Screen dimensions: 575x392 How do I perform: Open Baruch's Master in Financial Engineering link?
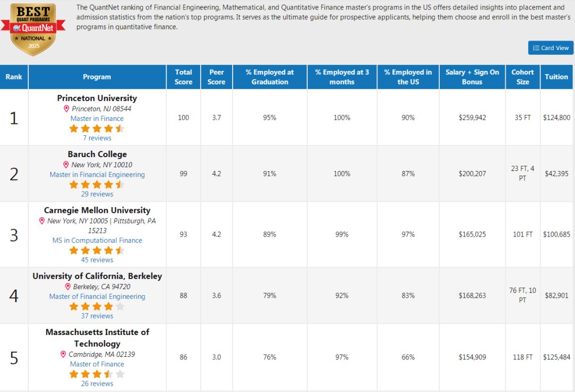pyautogui.click(x=97, y=175)
